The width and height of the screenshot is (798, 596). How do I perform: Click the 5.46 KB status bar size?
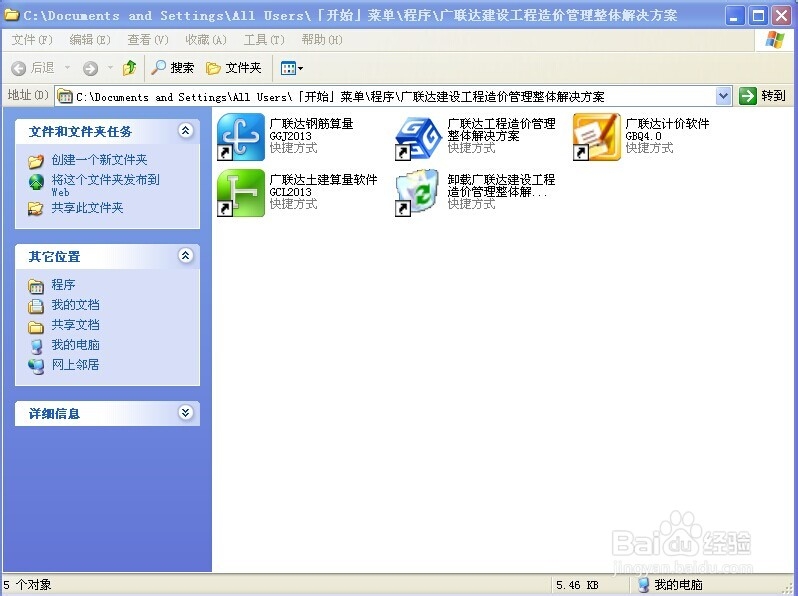click(577, 585)
